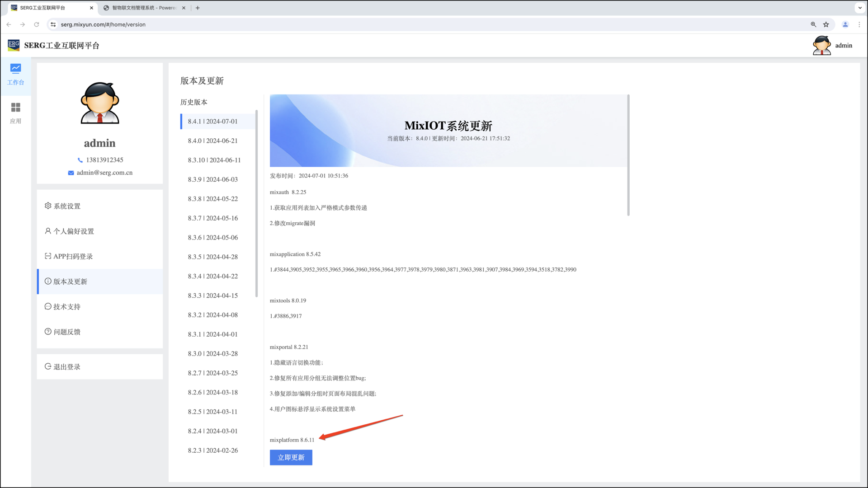Open the 应用 apps grid icon
The height and width of the screenshot is (488, 868).
click(x=15, y=113)
